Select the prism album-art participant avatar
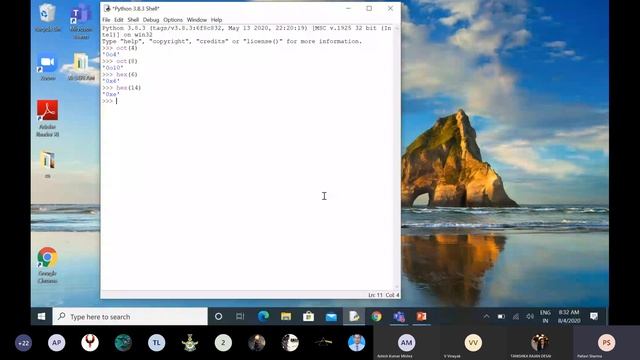The height and width of the screenshot is (360, 640). pyautogui.click(x=323, y=343)
